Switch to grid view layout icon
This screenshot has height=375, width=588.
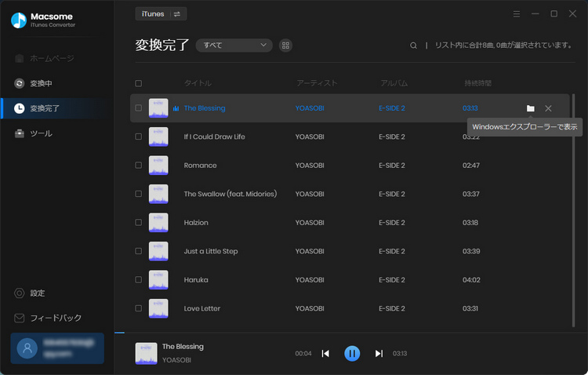click(x=285, y=46)
